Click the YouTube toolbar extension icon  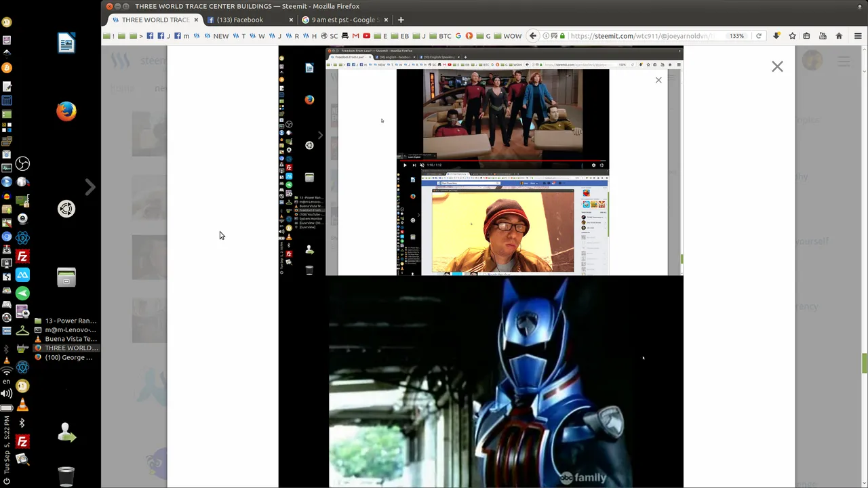[823, 36]
